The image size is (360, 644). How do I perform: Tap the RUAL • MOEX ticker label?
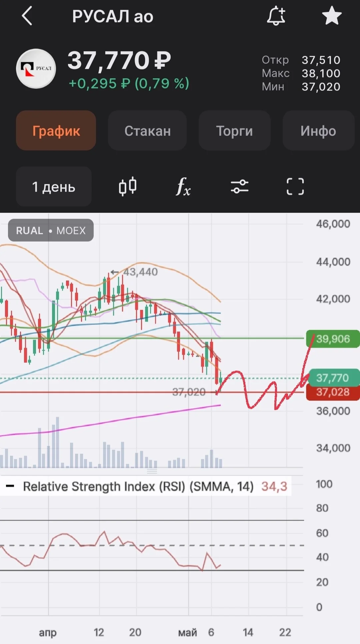(51, 230)
